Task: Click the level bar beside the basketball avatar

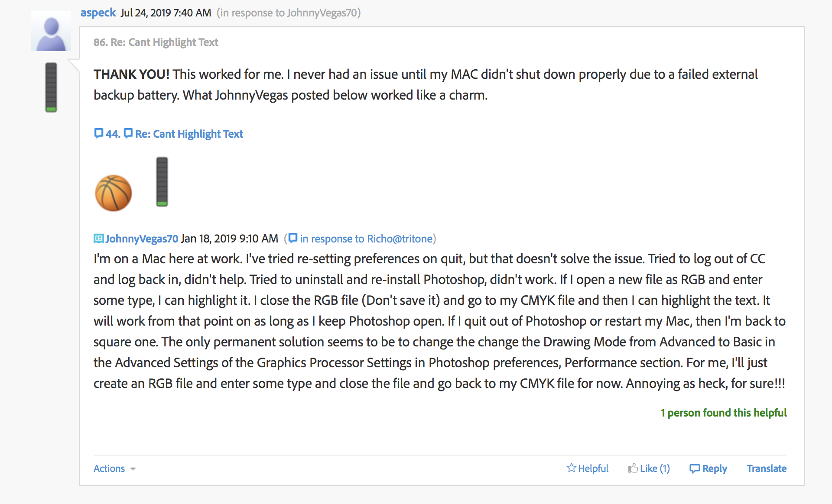Action: point(162,182)
